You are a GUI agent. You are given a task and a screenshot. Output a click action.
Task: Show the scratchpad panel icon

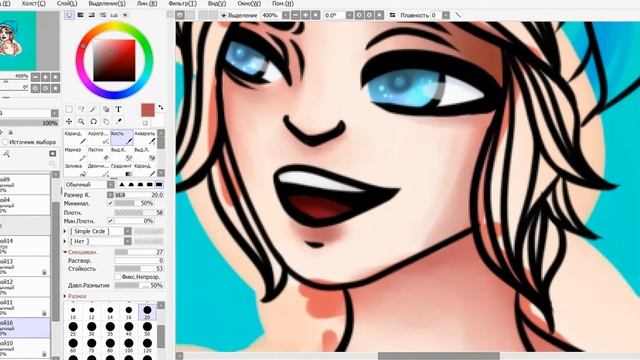[x=125, y=15]
